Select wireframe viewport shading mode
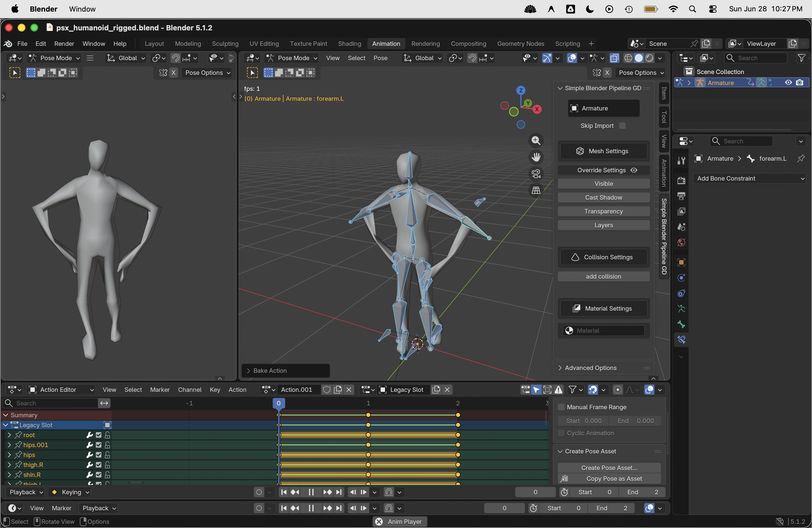Viewport: 812px width, 528px height. 628,58
